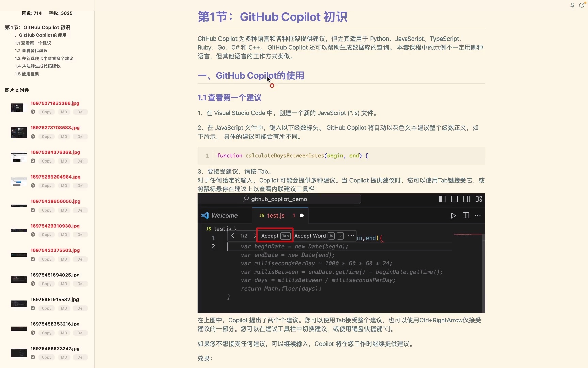Viewport: 588px width, 368px height.
Task: Click the Split Editor icon beside the Run button
Action: coord(465,215)
